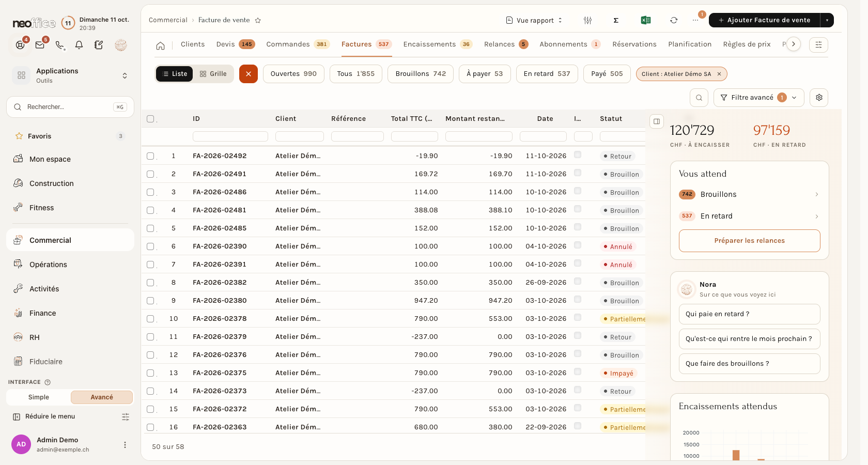The width and height of the screenshot is (868, 465).
Task: Open the phone calls icon
Action: (60, 45)
